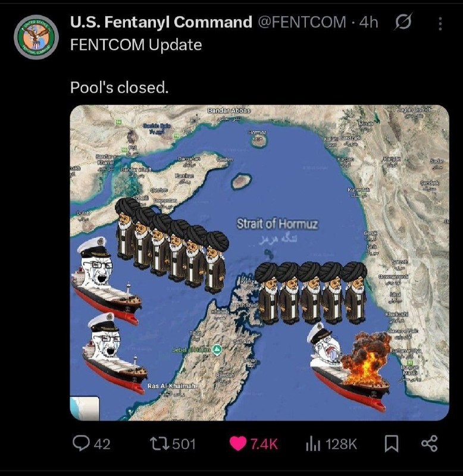Click the "FENTCOM Update" text line
The height and width of the screenshot is (476, 463).
pos(136,45)
